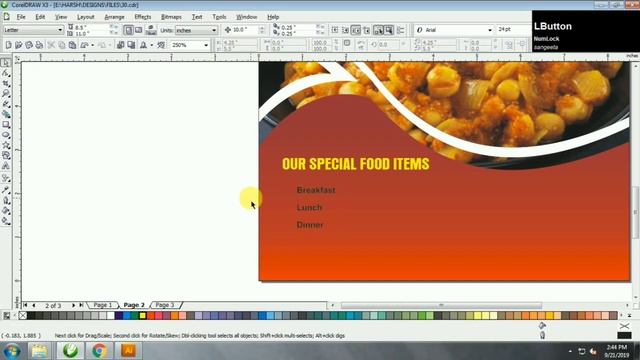The height and width of the screenshot is (360, 640).
Task: Go to next page arrow button
Action: pos(73,305)
